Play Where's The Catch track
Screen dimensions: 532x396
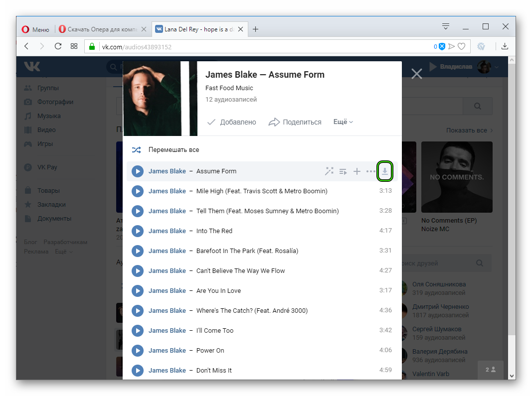pos(138,310)
